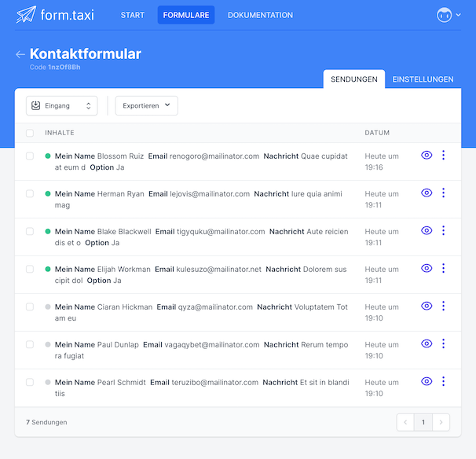This screenshot has width=476, height=459.
Task: Check the Blossom Ruiz row checkbox
Action: 30,156
